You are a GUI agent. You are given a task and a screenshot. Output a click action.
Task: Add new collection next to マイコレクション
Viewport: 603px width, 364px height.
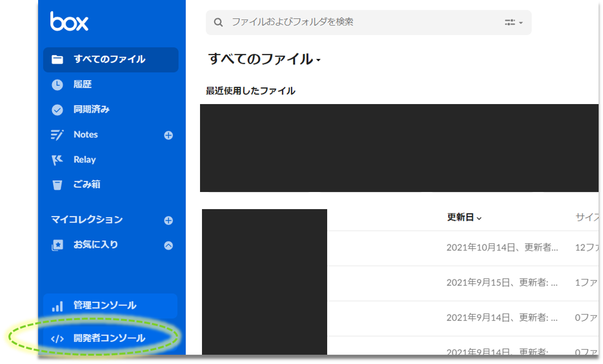[168, 220]
